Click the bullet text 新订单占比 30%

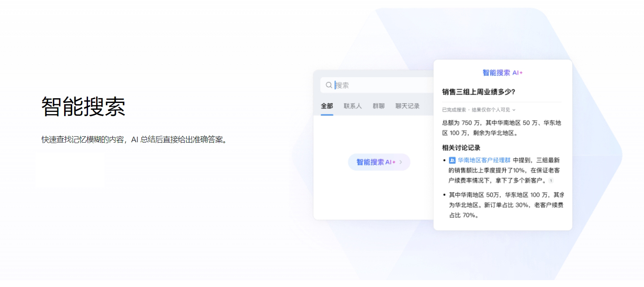(x=507, y=205)
